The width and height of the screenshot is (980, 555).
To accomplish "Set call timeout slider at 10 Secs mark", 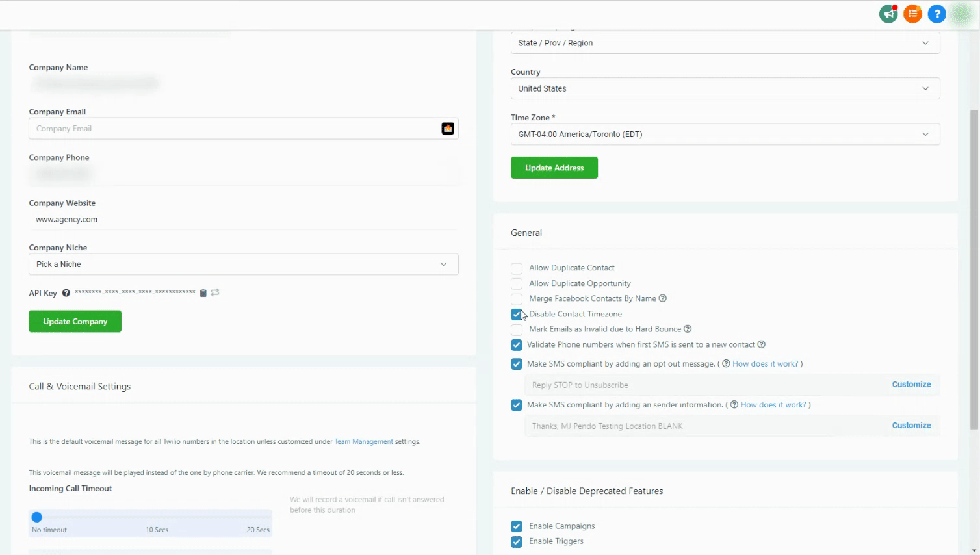I will 157,517.
